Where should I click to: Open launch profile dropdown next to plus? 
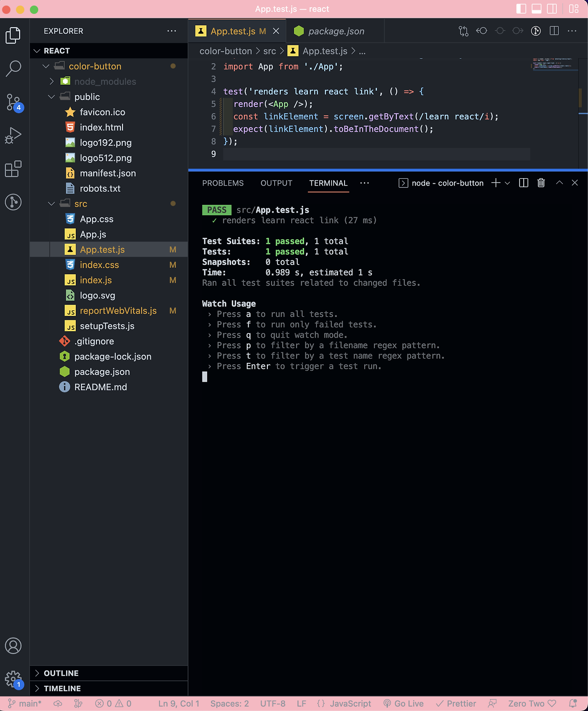(507, 183)
